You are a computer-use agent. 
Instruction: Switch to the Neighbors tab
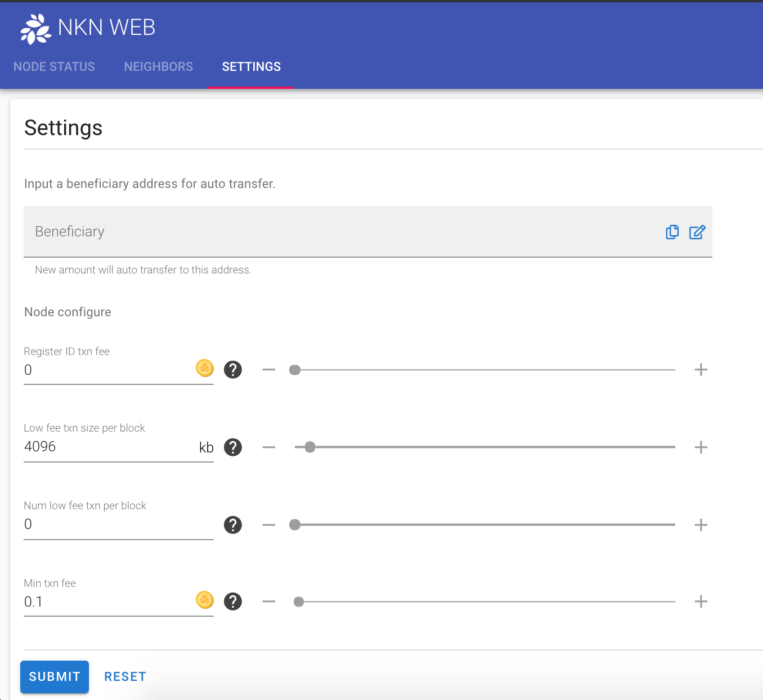[x=159, y=66]
